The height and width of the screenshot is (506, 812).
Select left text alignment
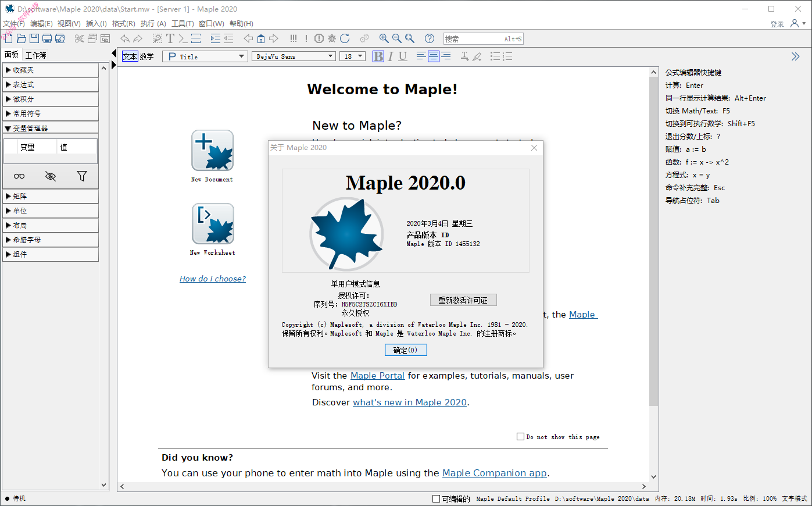coord(421,56)
